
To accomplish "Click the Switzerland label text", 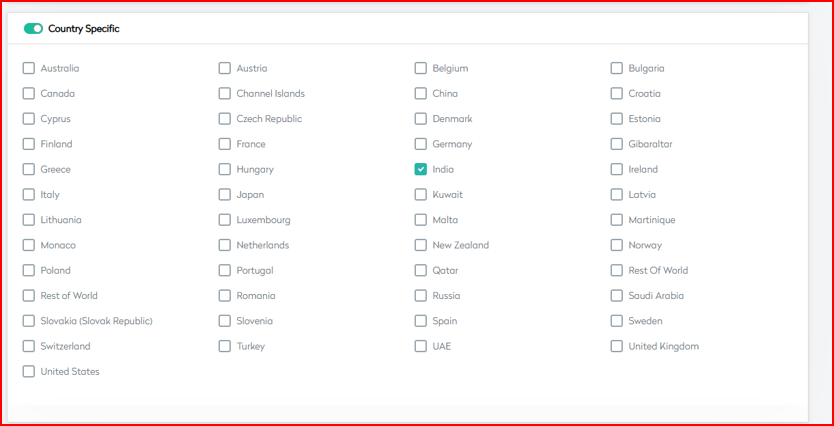I will click(x=65, y=347).
